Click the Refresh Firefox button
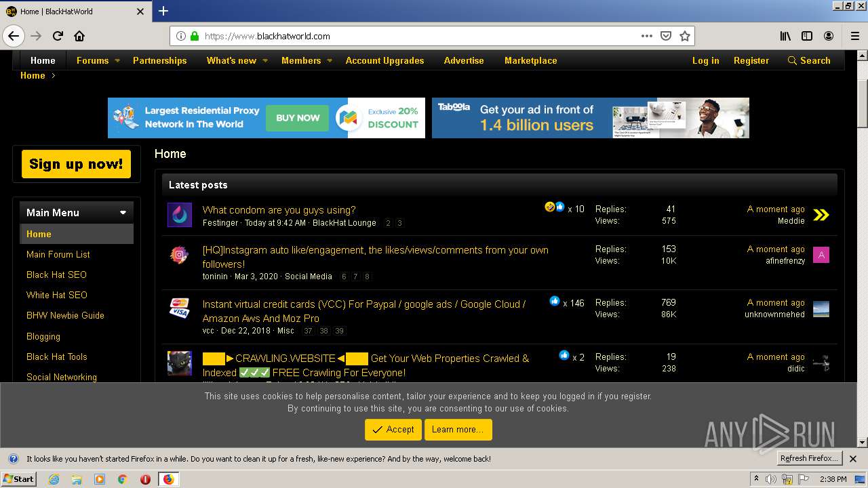 click(808, 458)
